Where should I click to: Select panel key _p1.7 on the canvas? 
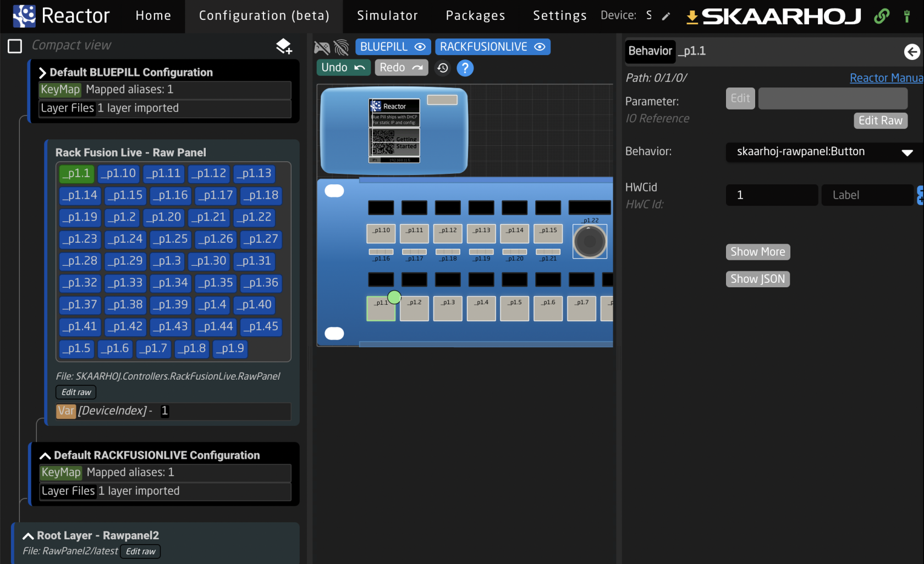point(581,308)
